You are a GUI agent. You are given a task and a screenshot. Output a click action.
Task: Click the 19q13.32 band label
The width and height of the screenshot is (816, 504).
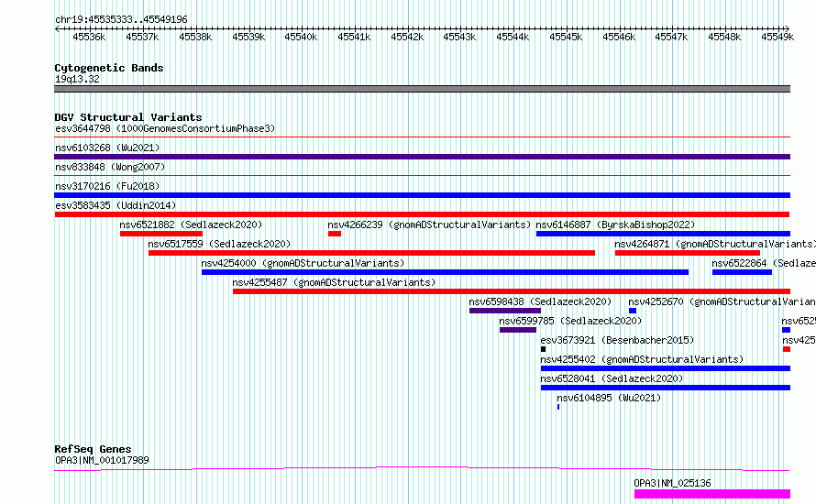click(77, 79)
